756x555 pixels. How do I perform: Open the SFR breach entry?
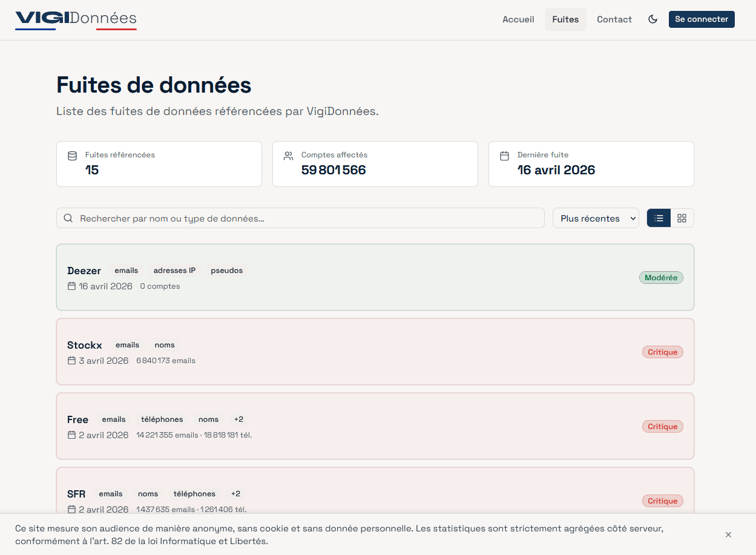(375, 490)
